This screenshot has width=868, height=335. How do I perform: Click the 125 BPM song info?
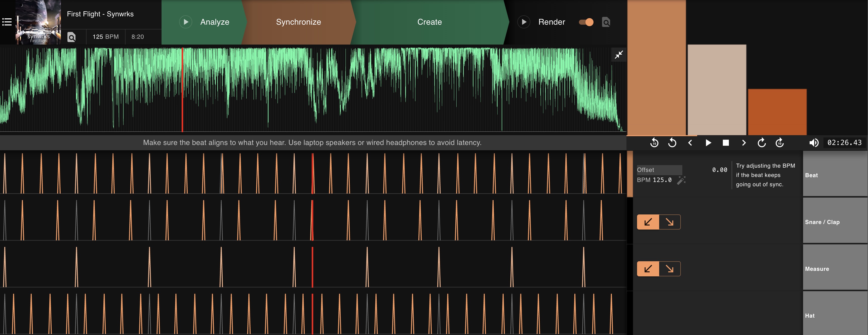tap(105, 37)
